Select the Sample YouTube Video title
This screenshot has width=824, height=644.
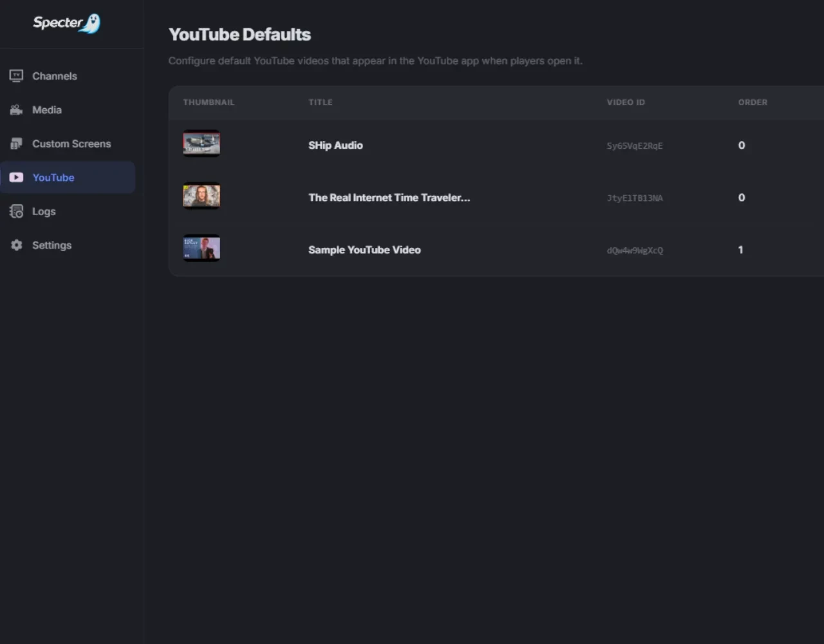coord(364,250)
